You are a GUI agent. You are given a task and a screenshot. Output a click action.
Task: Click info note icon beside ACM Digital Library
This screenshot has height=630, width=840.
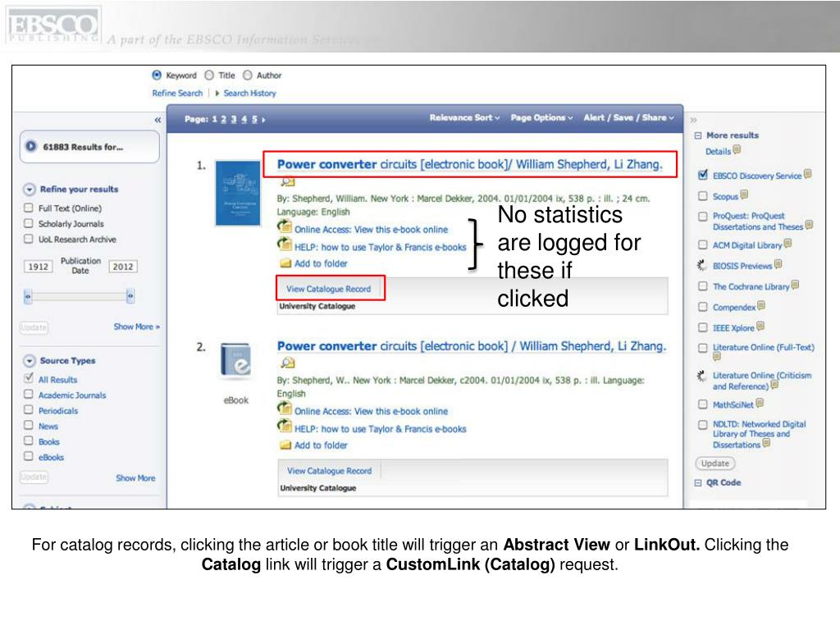coord(787,243)
